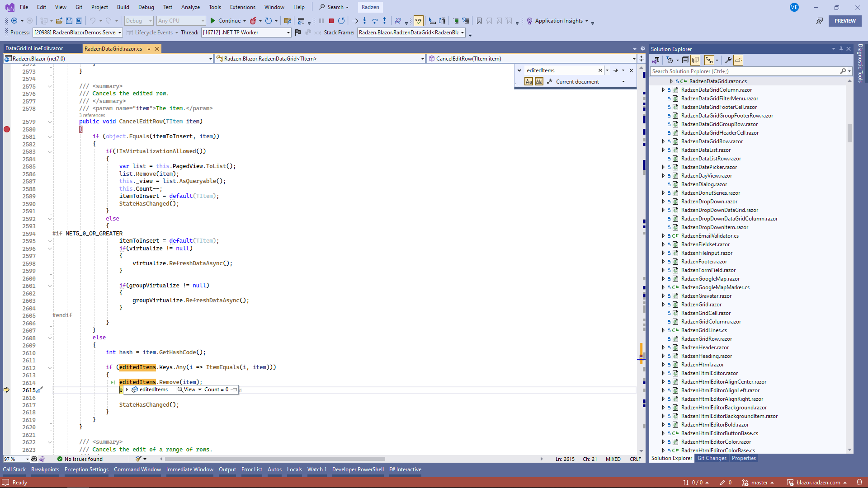The image size is (868, 488).
Task: Click the Pending Changes Filter clock icon
Action: (670, 60)
